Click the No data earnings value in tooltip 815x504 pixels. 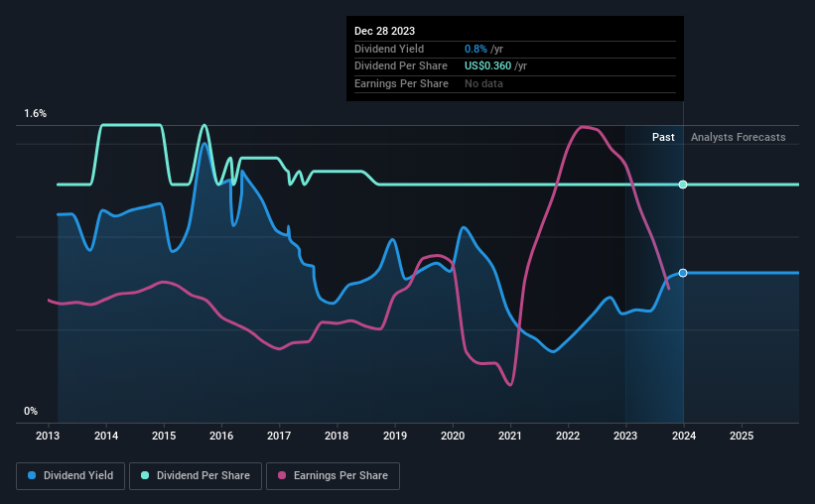pos(483,83)
